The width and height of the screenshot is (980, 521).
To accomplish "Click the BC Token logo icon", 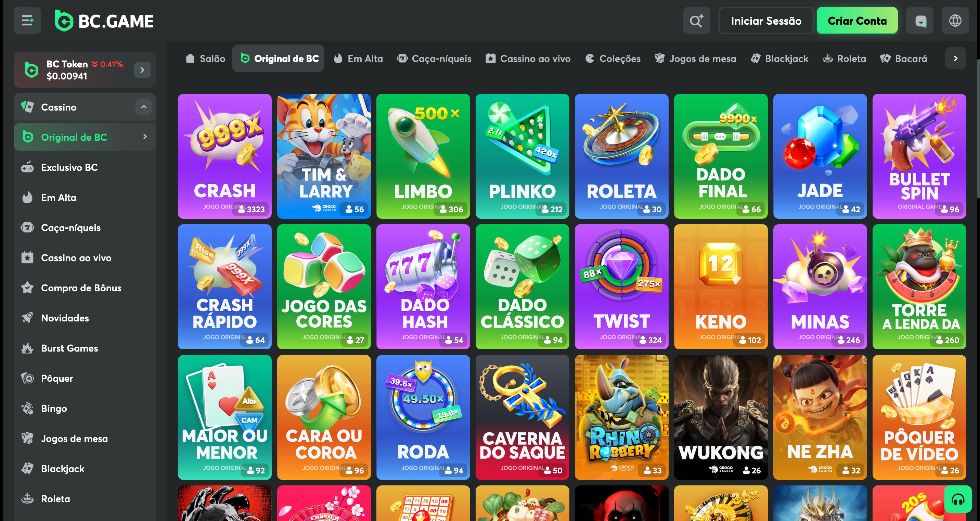I will tap(31, 69).
